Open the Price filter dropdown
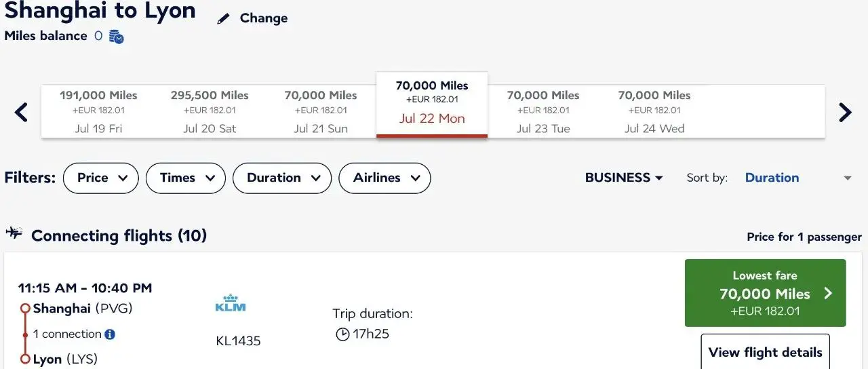 [x=101, y=178]
